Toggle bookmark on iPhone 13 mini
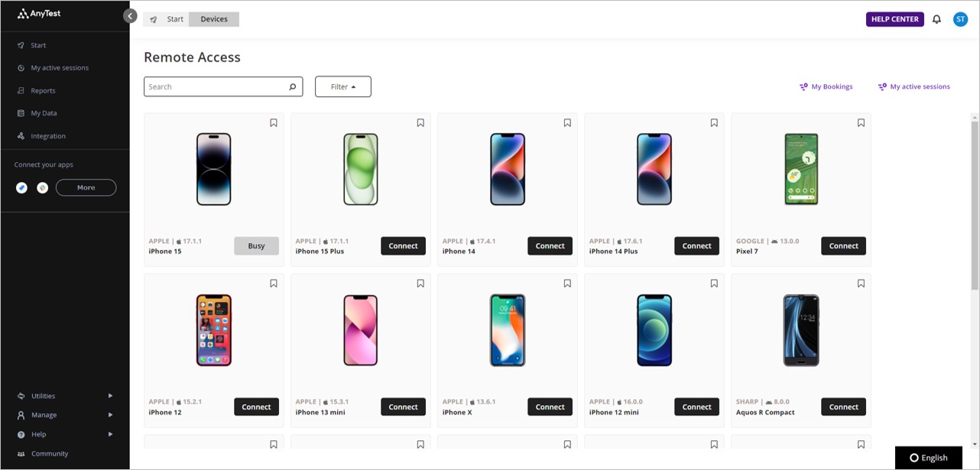Screen dimensions: 980x470 (x=420, y=284)
